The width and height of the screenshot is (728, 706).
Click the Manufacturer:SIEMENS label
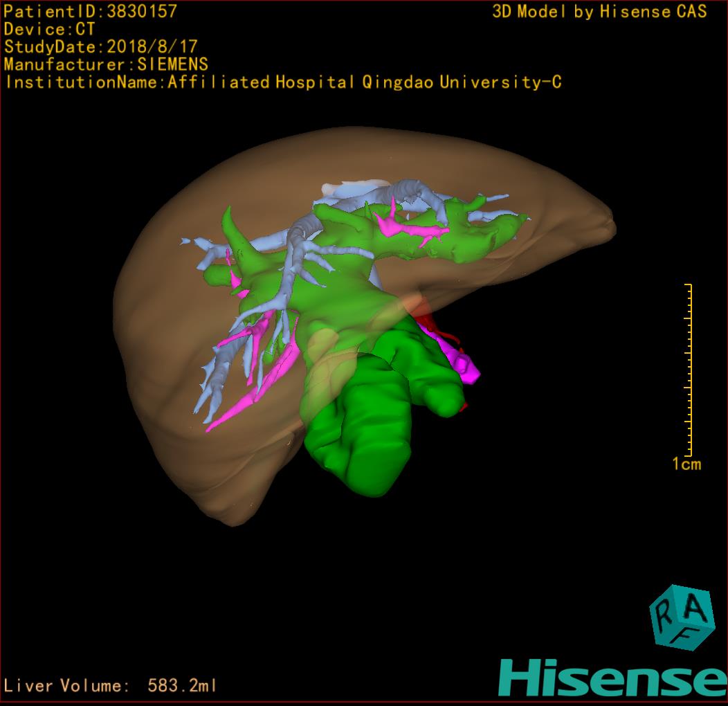click(x=106, y=64)
